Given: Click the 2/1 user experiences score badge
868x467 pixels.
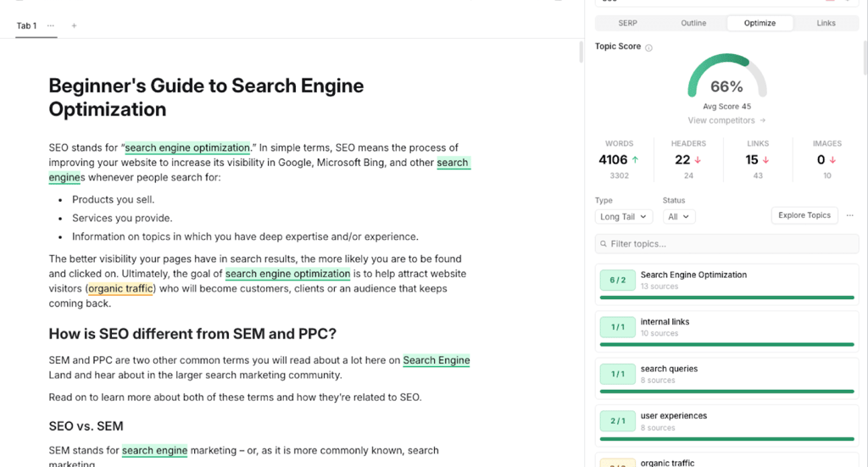Looking at the screenshot, I should tap(617, 421).
